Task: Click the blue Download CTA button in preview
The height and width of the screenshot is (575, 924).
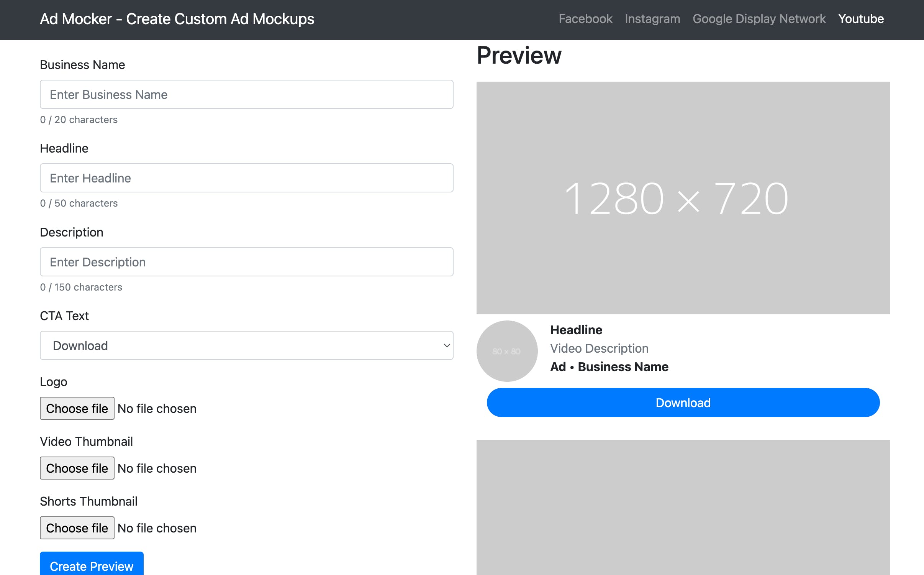Action: 683,402
